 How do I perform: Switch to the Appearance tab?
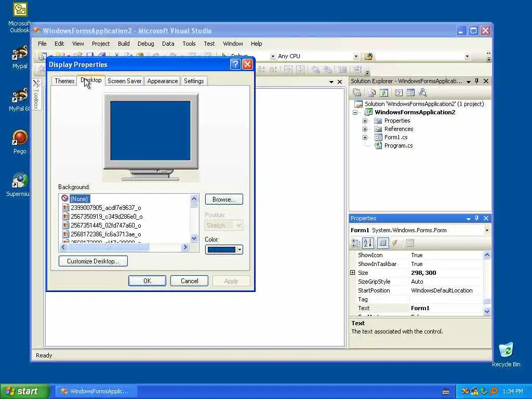pyautogui.click(x=163, y=81)
